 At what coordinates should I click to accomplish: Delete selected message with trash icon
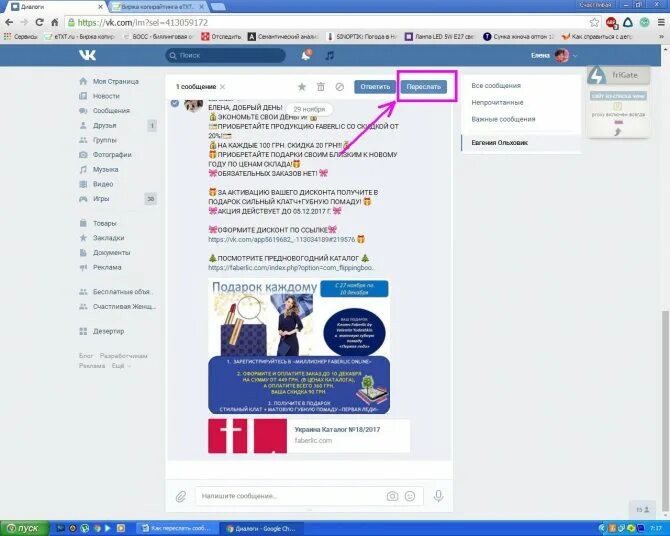point(320,87)
